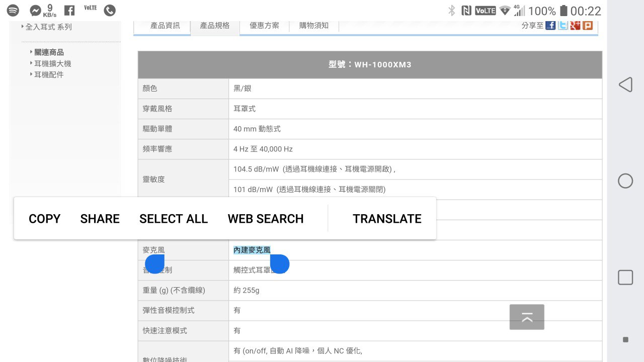Click the 型號：WH-1000XM3 table header
Screen dimensions: 644x362
click(x=370, y=65)
